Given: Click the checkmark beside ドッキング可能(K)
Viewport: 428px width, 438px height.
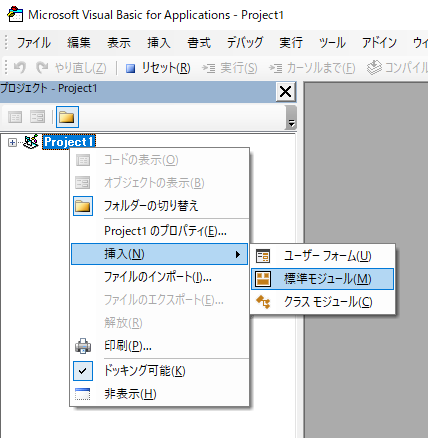Looking at the screenshot, I should 83,371.
